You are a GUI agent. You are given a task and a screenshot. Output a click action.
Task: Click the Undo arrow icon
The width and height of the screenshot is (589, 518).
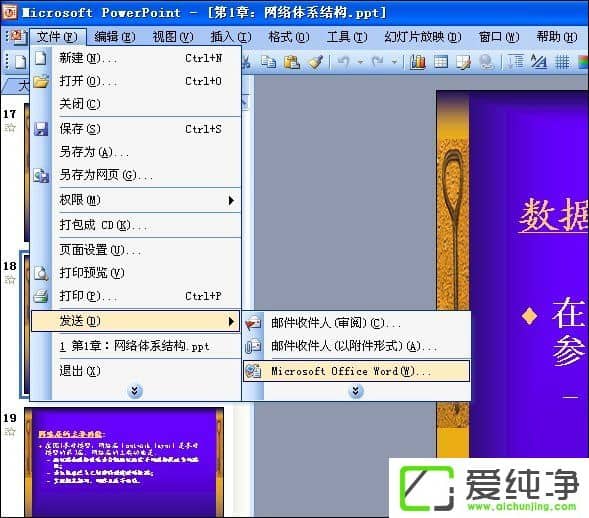343,62
